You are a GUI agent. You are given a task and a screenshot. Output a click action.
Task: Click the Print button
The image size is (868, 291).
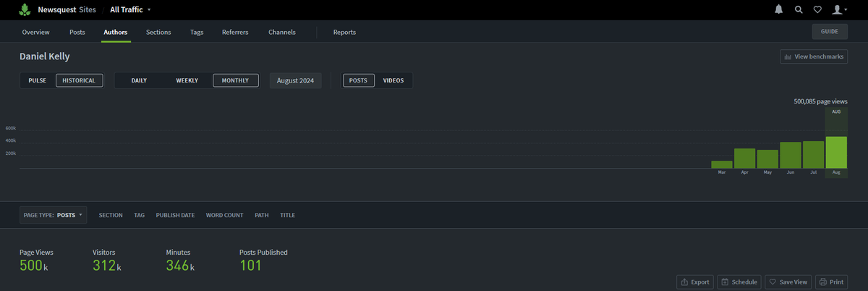tap(832, 282)
